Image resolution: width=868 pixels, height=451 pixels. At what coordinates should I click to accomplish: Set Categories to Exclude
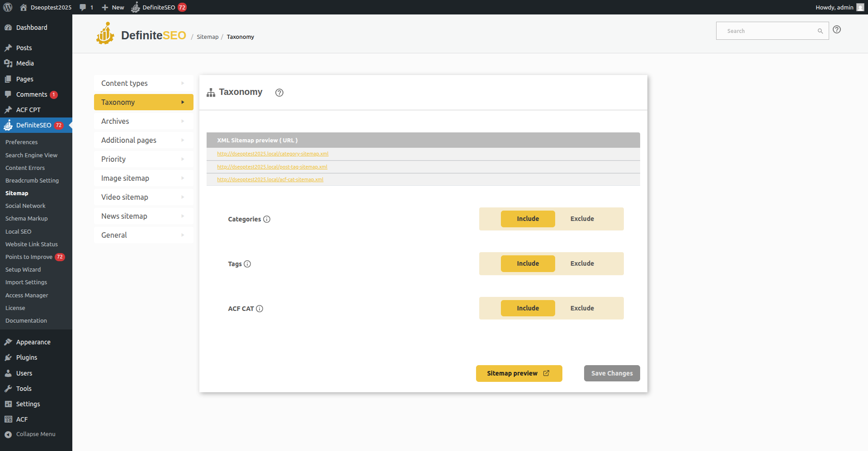pos(582,219)
